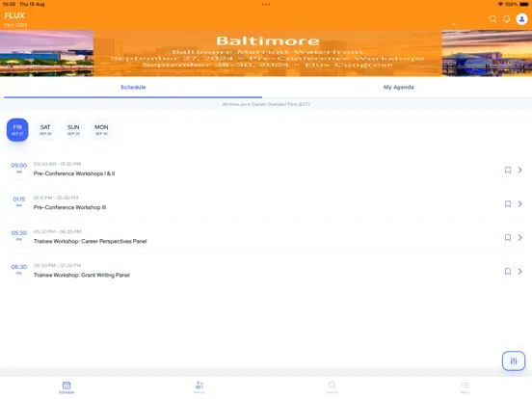
Task: Open details chevron for Pre-Conference Workshop III
Action: tap(519, 204)
